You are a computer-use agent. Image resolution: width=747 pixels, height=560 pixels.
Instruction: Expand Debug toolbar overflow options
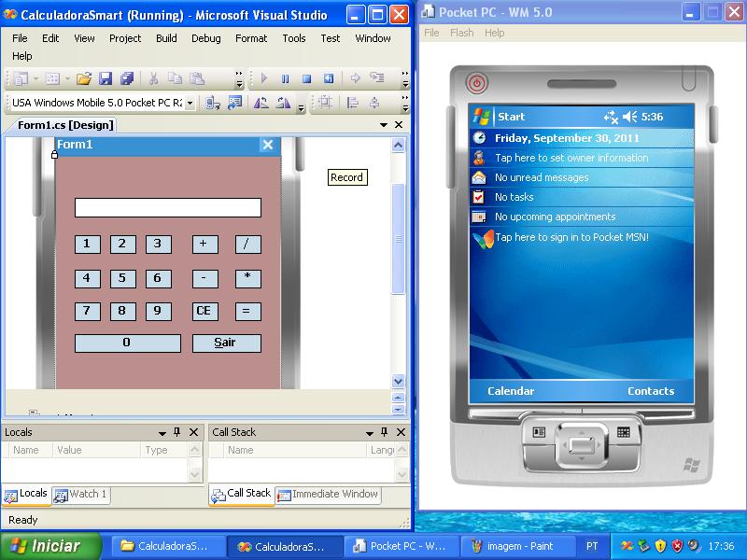(x=405, y=79)
